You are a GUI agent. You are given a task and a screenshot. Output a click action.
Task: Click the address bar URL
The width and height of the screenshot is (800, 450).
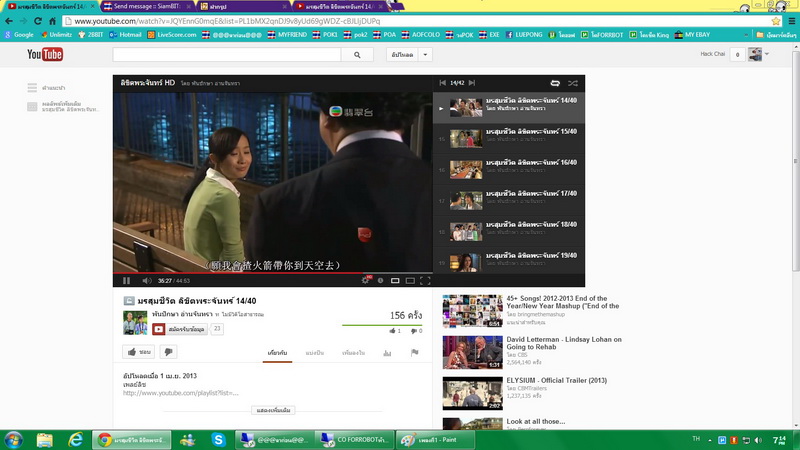click(x=227, y=21)
